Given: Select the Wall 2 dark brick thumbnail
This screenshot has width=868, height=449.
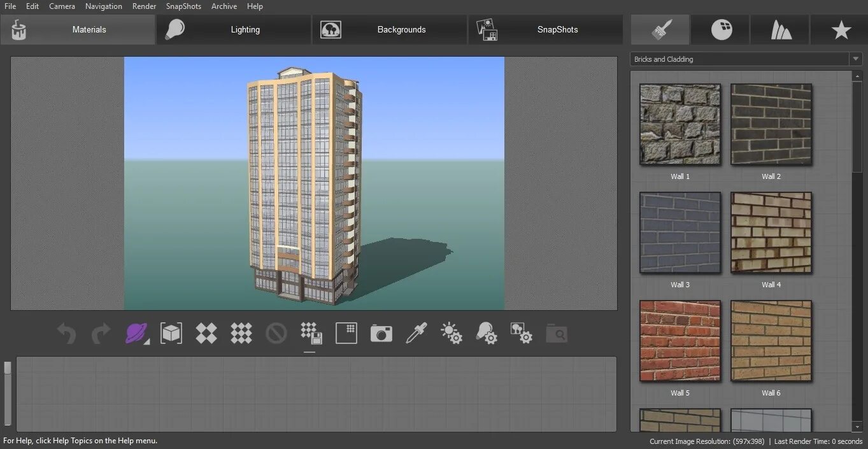Looking at the screenshot, I should tap(771, 124).
